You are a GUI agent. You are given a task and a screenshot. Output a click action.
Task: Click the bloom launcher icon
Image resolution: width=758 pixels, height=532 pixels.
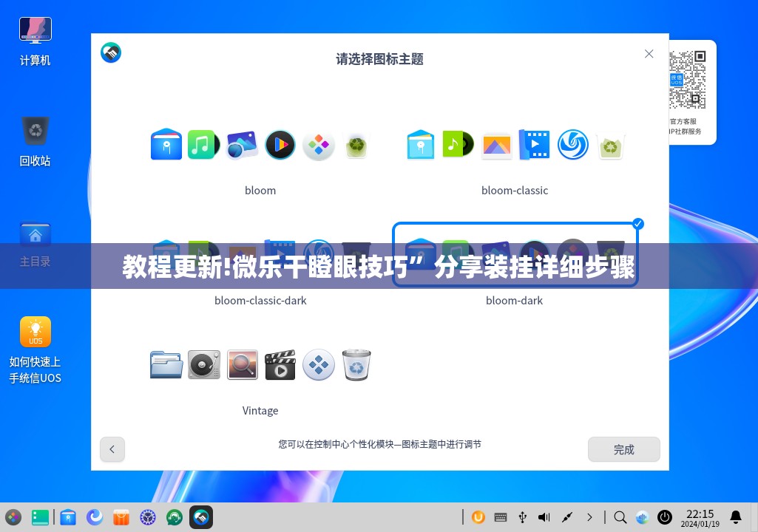pyautogui.click(x=319, y=145)
